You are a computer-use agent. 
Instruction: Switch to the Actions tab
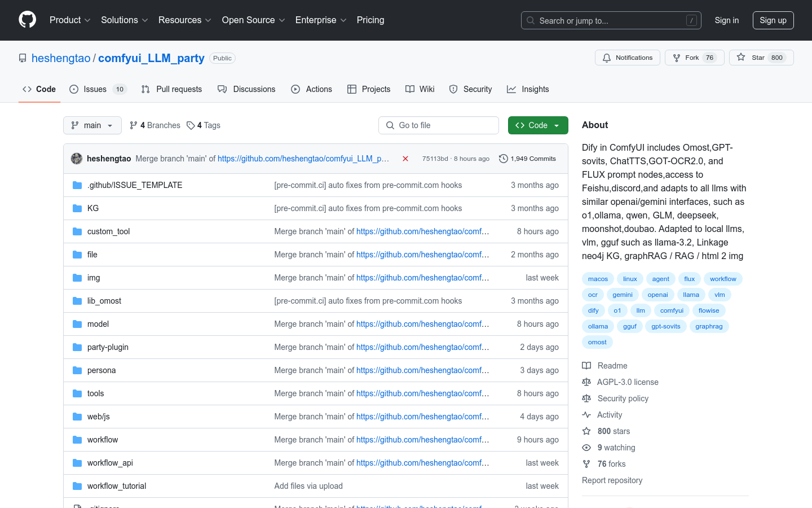point(311,89)
